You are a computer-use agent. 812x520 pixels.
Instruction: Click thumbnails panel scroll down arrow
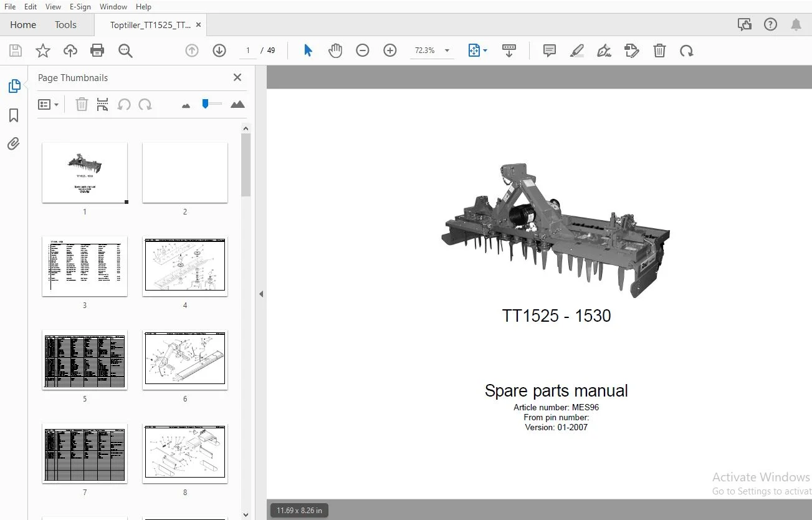coord(246,514)
